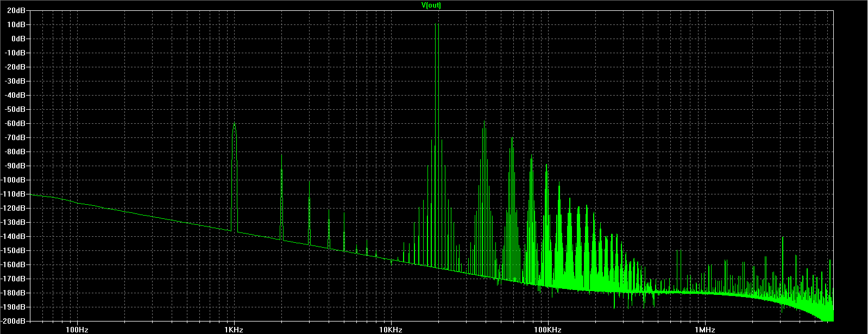Select the 100Hz frequency axis label
This screenshot has width=868, height=334.
tap(77, 329)
